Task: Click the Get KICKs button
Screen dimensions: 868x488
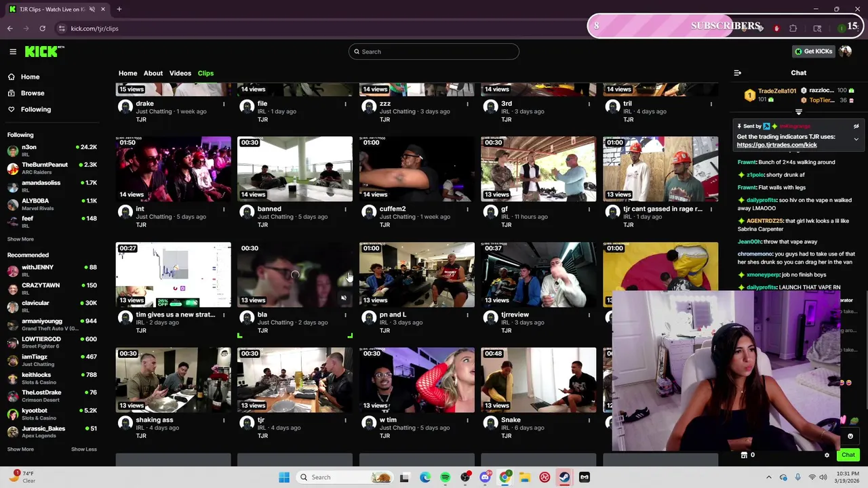Action: tap(813, 52)
